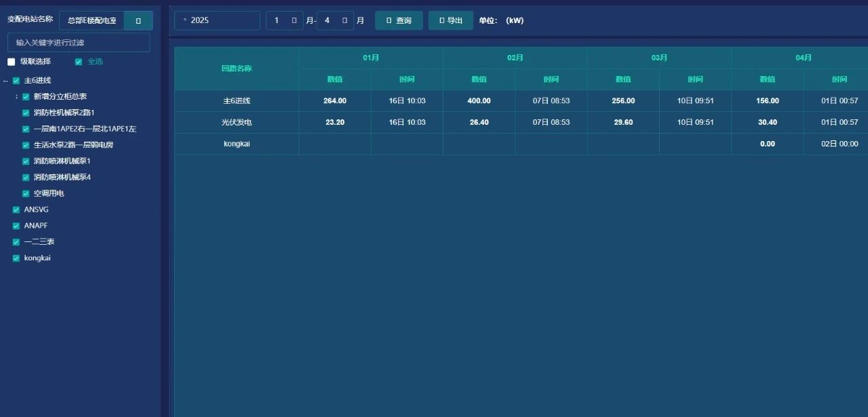Click the 264.00 value cell
868x417 pixels.
click(335, 101)
